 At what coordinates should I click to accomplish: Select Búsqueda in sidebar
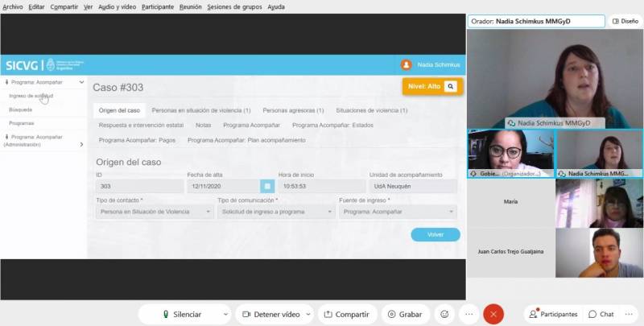coord(21,109)
